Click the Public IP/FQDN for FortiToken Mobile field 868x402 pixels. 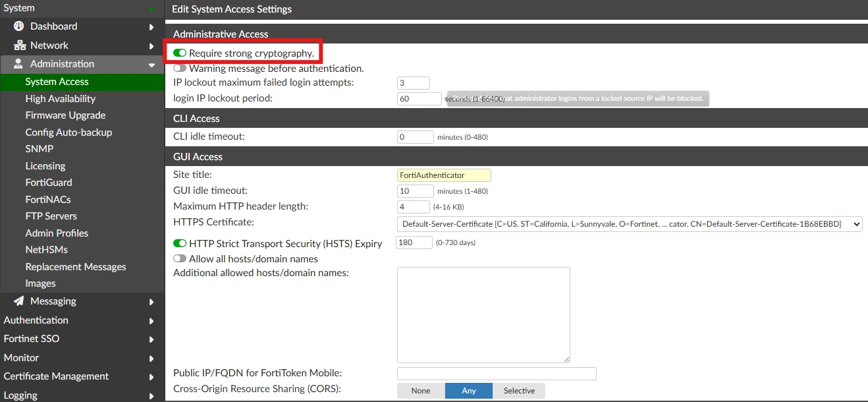tap(497, 374)
